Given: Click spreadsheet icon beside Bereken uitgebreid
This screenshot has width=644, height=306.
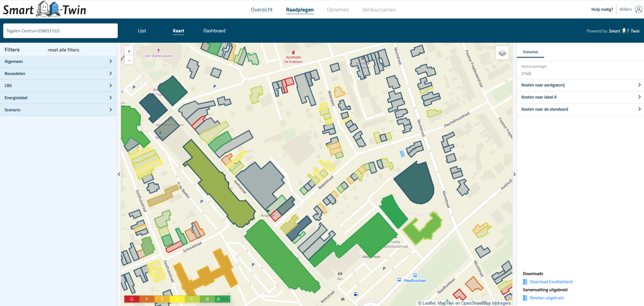Looking at the screenshot, I should pos(525,298).
